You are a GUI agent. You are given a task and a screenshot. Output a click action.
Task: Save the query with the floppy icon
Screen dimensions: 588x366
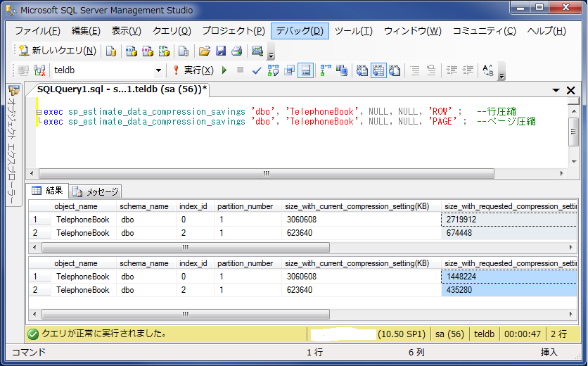click(221, 51)
